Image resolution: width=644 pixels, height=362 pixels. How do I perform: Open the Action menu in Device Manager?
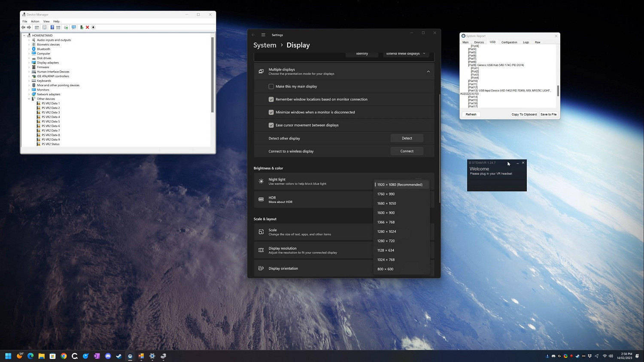[35, 21]
